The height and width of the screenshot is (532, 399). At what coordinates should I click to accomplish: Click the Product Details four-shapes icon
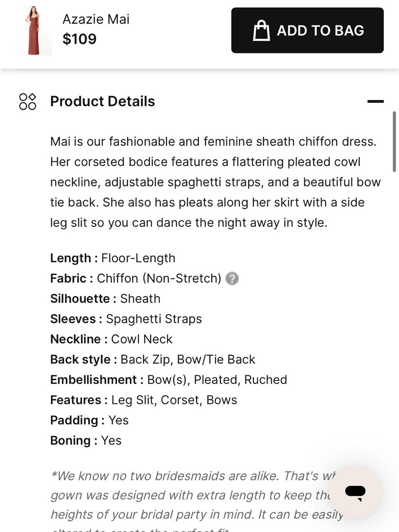point(28,101)
